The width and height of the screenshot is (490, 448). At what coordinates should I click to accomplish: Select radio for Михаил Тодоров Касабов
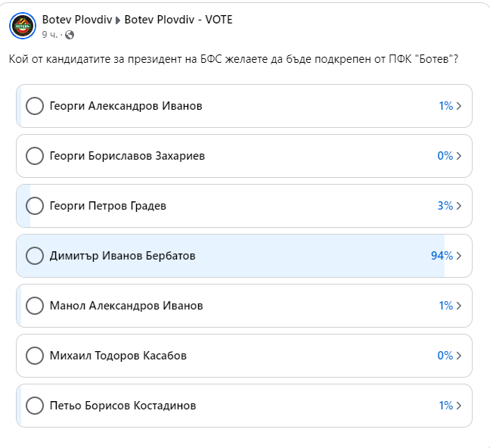click(x=35, y=356)
